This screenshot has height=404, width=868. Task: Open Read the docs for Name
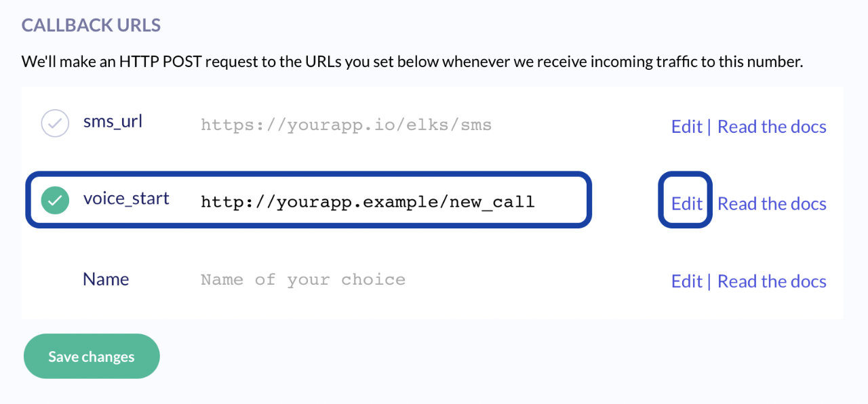[772, 281]
